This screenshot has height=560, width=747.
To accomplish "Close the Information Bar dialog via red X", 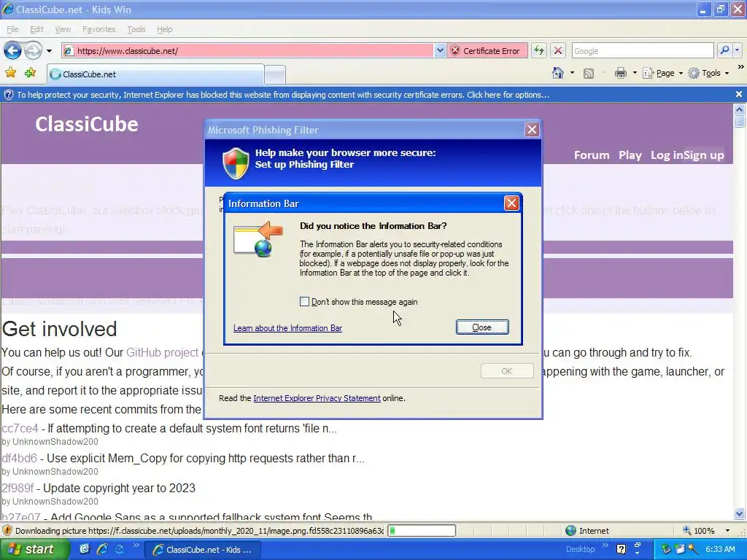I will tap(511, 203).
